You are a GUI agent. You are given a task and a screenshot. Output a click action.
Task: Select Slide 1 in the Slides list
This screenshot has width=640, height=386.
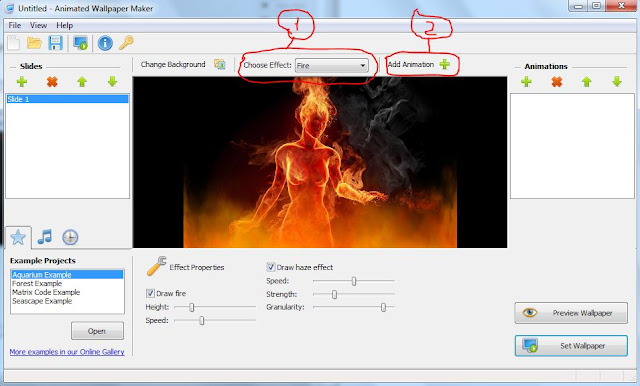tap(67, 99)
